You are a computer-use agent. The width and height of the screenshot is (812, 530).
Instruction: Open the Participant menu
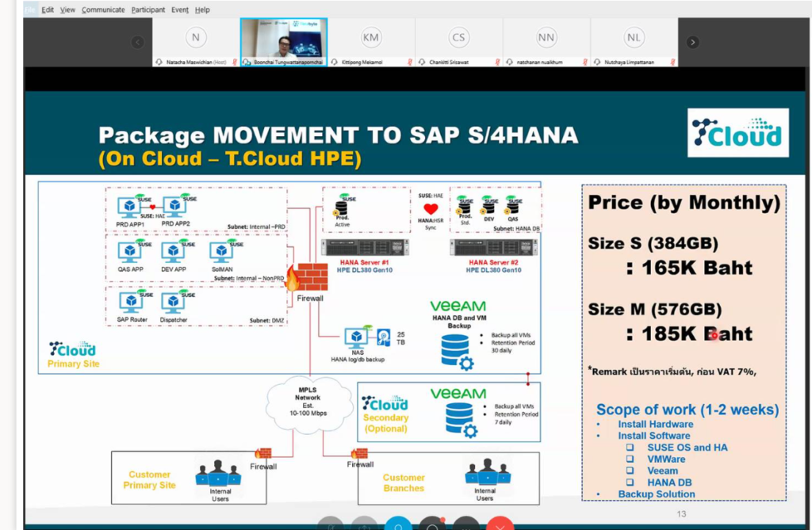pyautogui.click(x=148, y=10)
